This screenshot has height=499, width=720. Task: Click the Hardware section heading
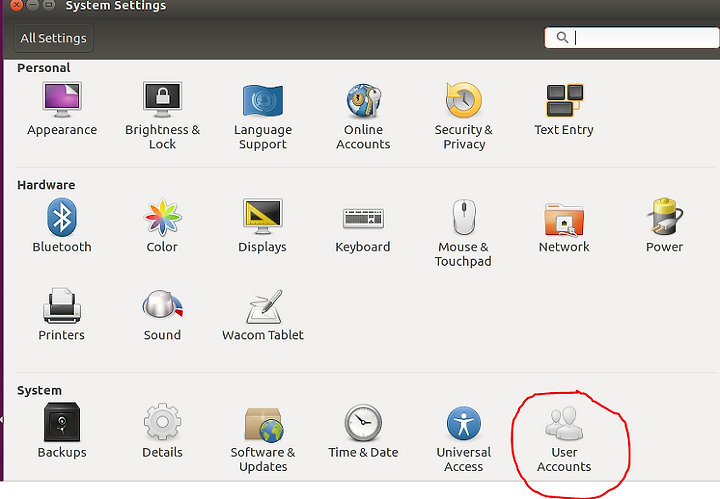46,185
